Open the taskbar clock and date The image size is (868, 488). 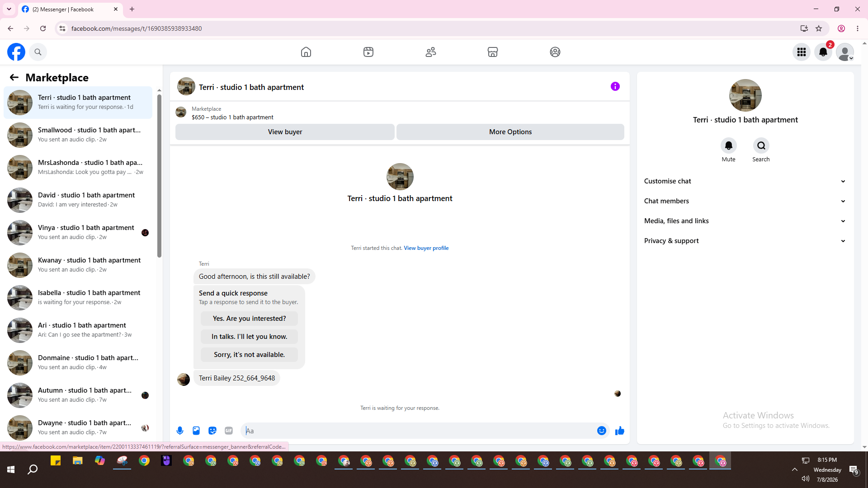click(827, 470)
